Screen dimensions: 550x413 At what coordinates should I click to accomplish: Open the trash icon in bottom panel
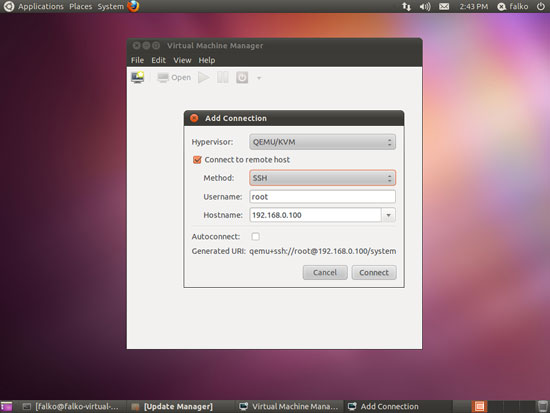543,406
